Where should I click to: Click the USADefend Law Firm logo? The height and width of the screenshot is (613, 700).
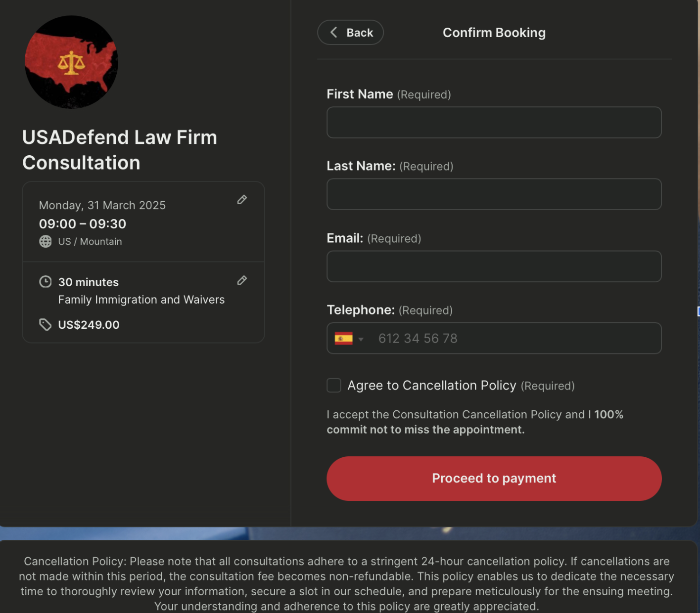pos(71,62)
